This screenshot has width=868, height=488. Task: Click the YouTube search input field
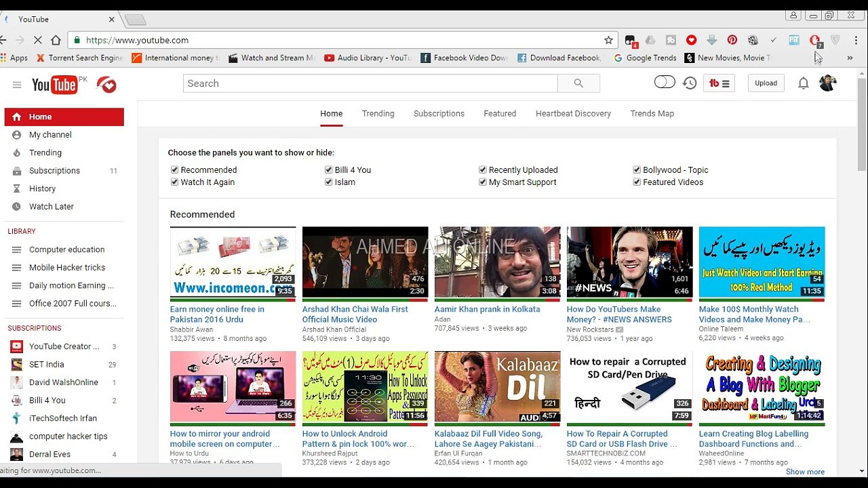(370, 83)
